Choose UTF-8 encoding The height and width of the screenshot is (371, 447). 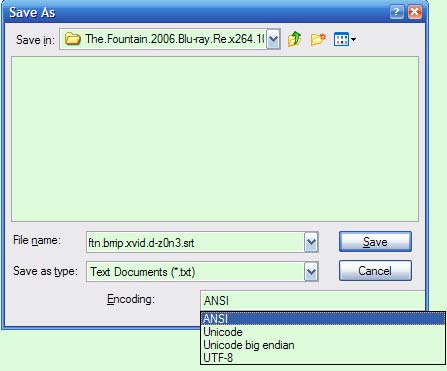click(323, 358)
